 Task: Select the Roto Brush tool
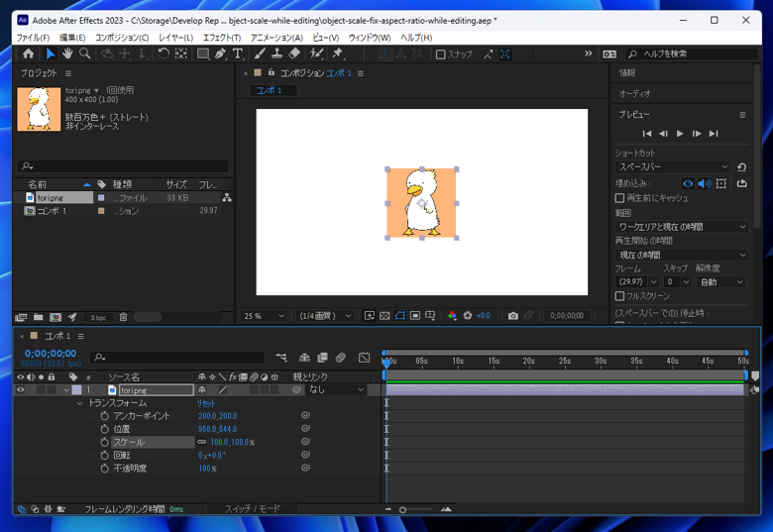[x=316, y=53]
